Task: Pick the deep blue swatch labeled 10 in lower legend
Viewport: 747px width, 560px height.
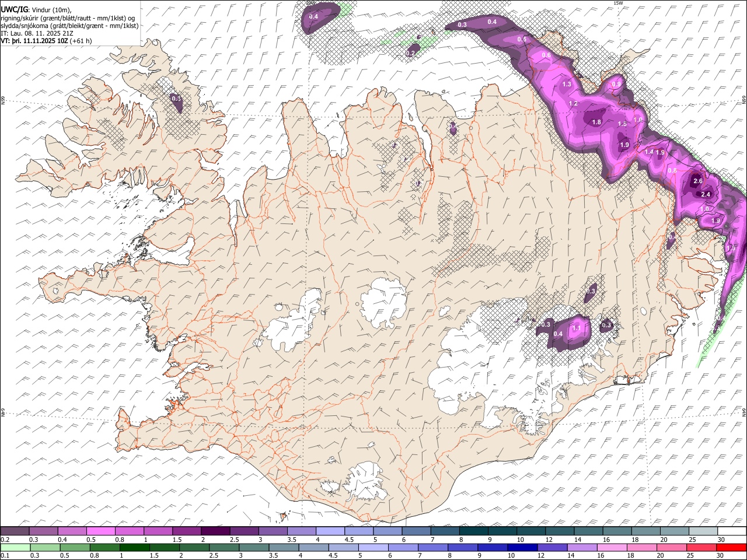Action: 521,547
